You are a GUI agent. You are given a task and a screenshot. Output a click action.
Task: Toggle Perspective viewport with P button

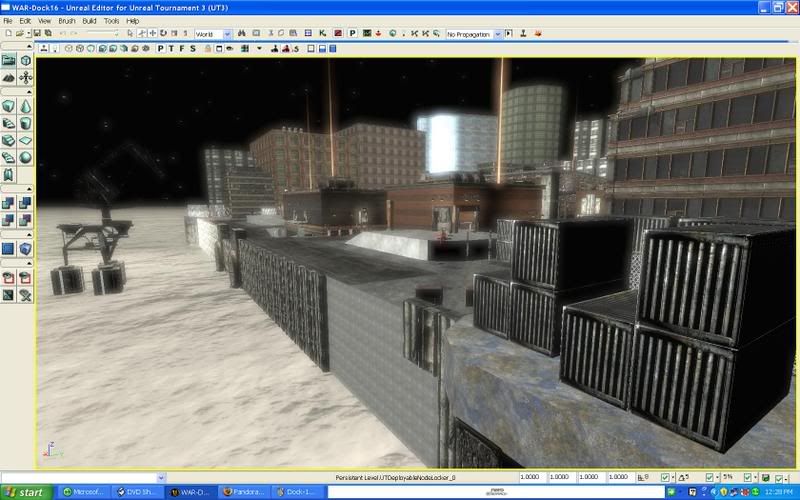[161, 48]
